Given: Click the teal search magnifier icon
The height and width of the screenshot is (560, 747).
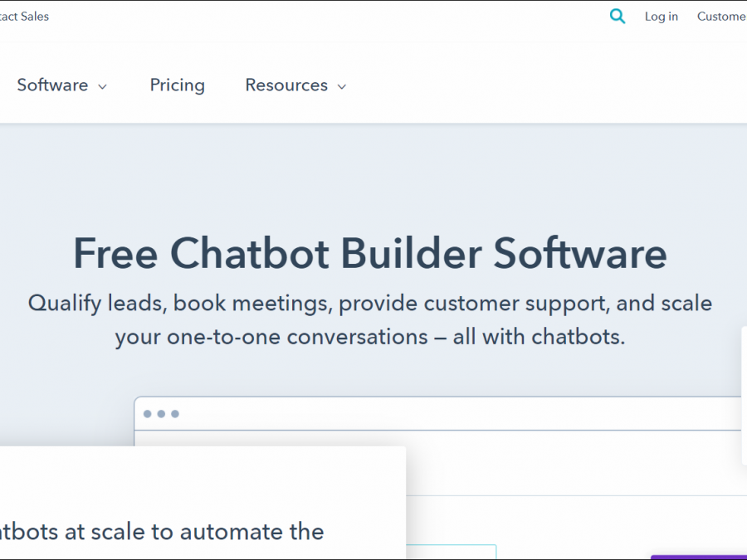Looking at the screenshot, I should coord(618,16).
